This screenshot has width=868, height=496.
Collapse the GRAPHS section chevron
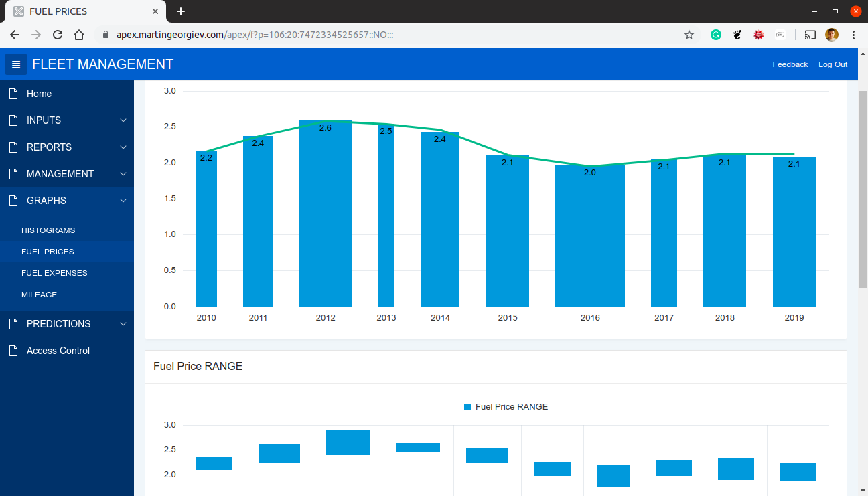pos(123,201)
